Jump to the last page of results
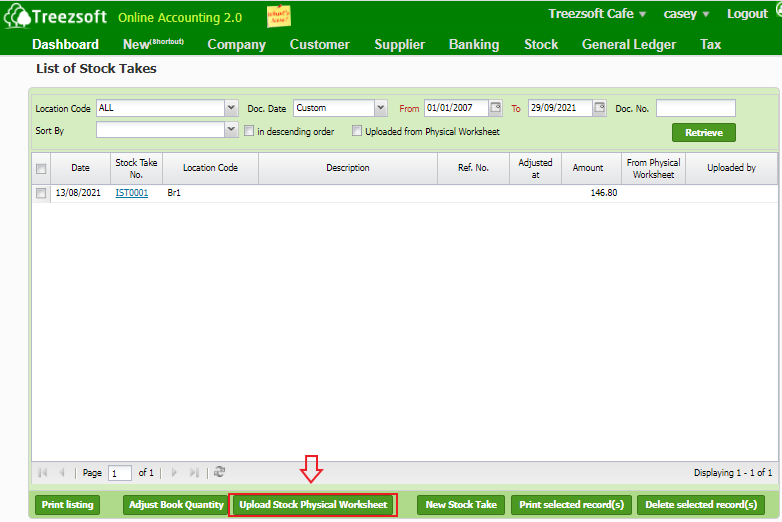 coord(194,472)
